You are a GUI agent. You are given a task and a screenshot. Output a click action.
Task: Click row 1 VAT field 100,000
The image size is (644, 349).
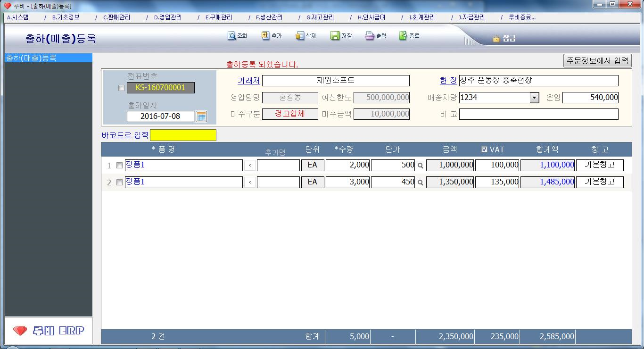coord(497,166)
